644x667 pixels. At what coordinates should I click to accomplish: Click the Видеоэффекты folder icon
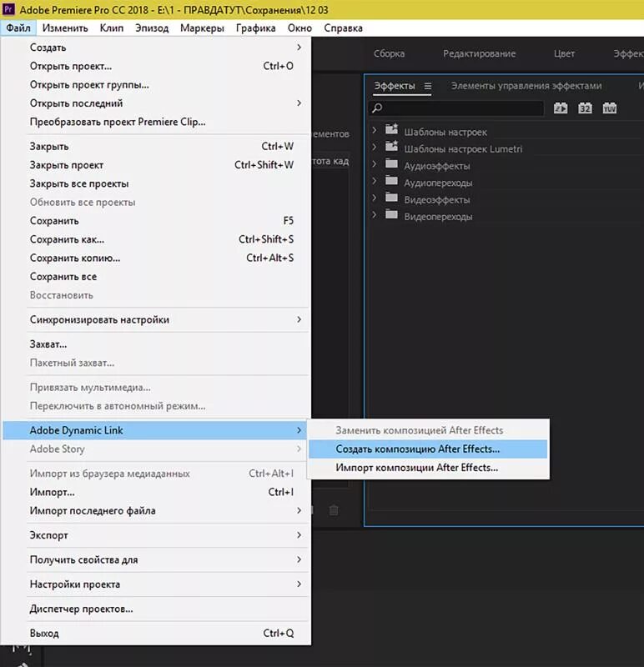(391, 198)
